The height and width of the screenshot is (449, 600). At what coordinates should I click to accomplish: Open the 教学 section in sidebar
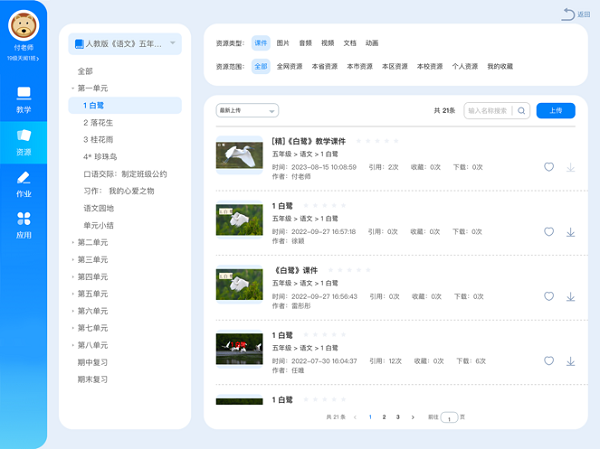pos(24,99)
